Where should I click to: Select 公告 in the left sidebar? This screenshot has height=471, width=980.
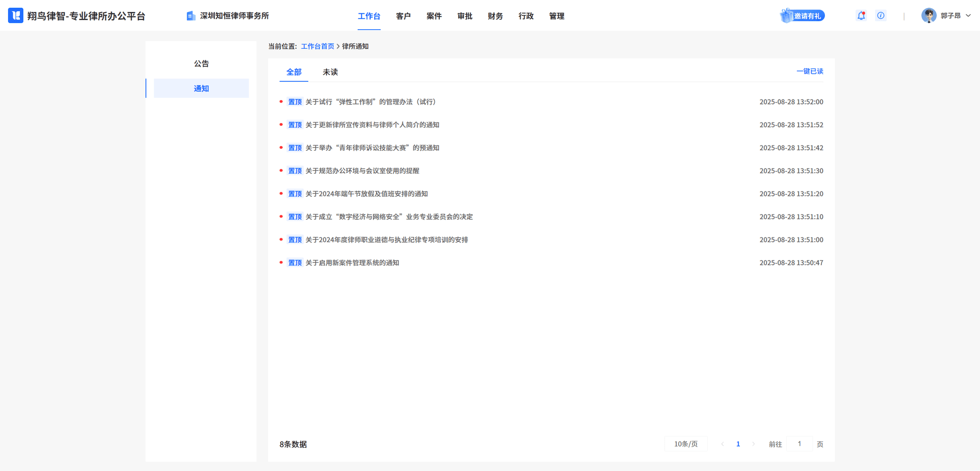[x=201, y=64]
